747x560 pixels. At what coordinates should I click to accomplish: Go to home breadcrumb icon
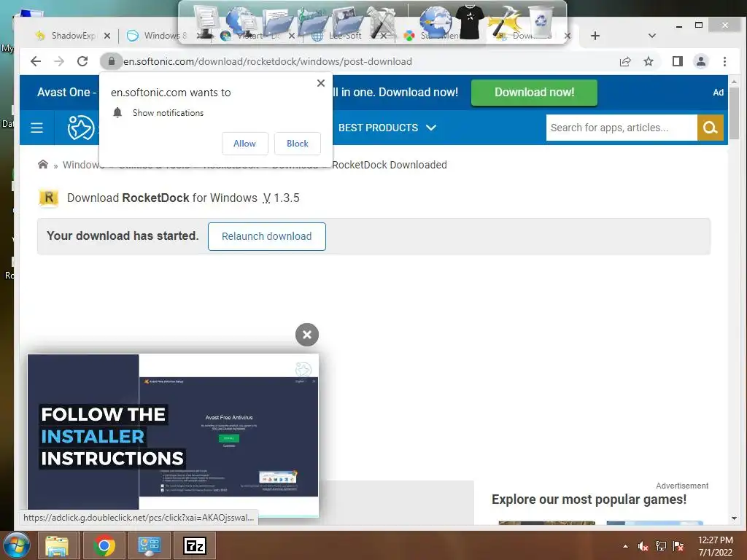pyautogui.click(x=43, y=164)
